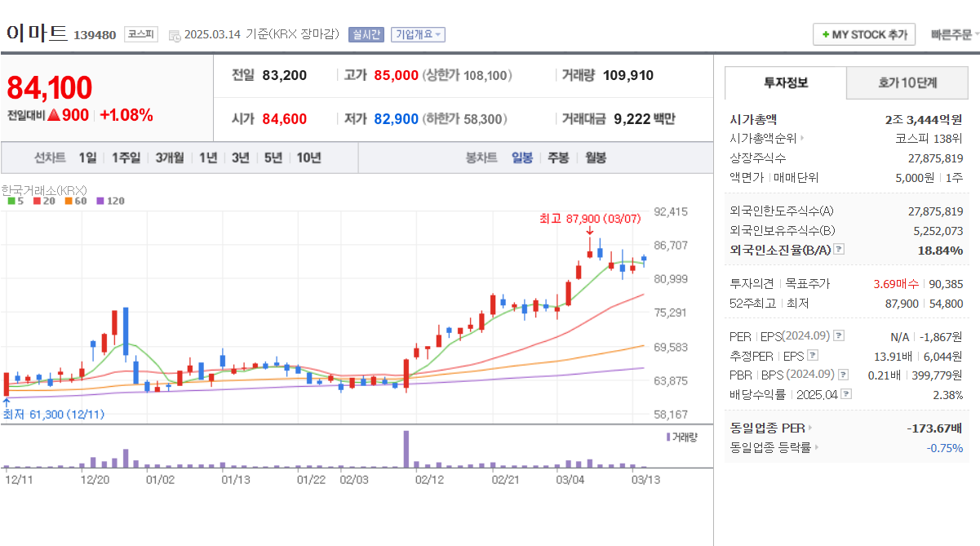Click the 전일 value 83,200
This screenshot has width=980, height=546.
pos(285,76)
